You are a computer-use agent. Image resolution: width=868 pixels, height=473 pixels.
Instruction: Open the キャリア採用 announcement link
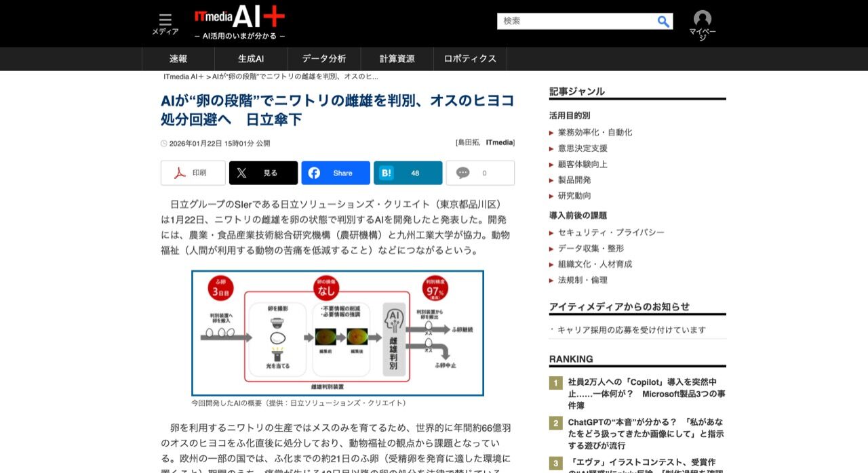tap(631, 330)
